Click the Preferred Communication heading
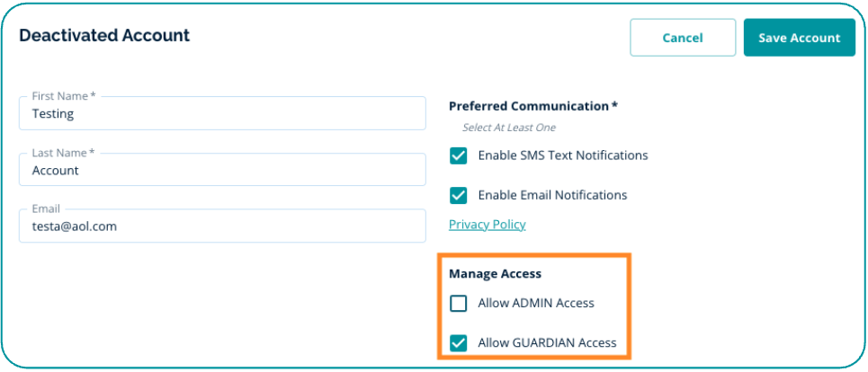Screen dimensions: 868x372 [532, 106]
